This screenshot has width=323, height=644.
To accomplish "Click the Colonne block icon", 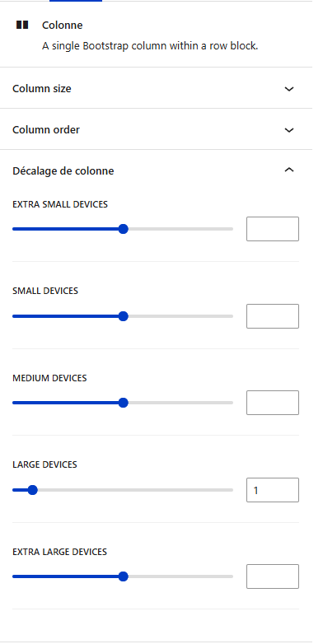I will tap(22, 25).
